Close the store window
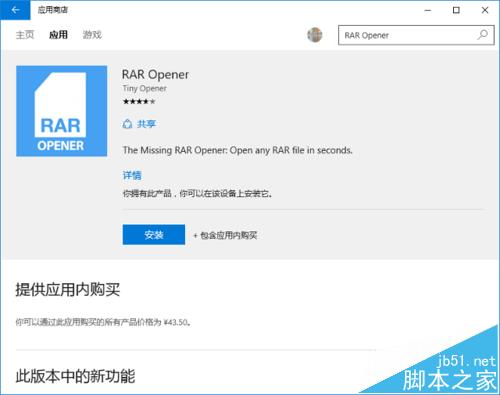 tap(485, 10)
